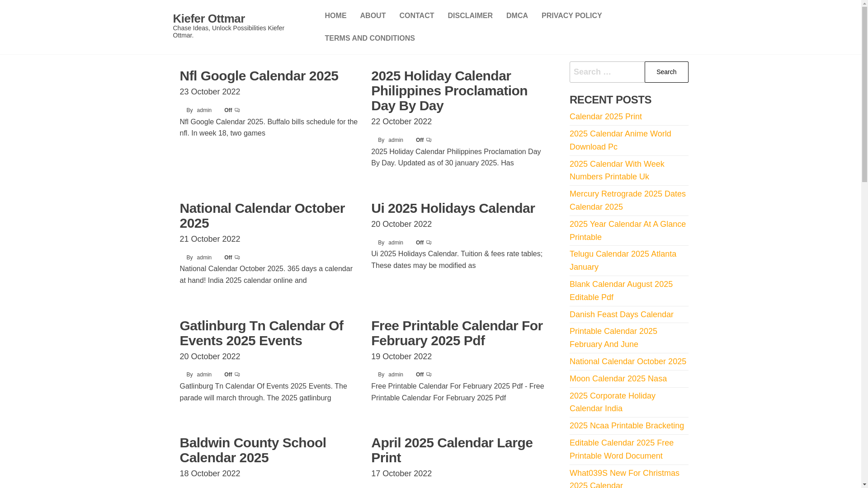The height and width of the screenshot is (488, 868).
Task: Click comment icon under Gatlinburg Tn Calendar post
Action: (237, 375)
